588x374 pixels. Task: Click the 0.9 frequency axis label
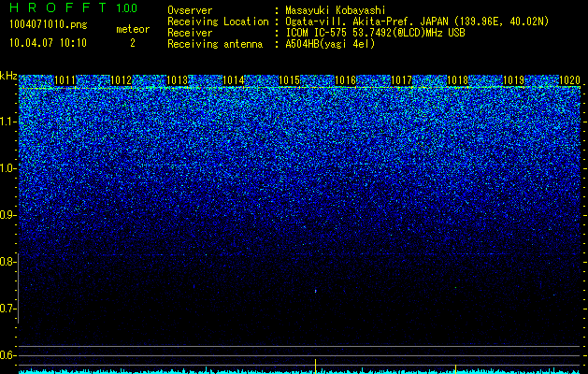pos(8,215)
